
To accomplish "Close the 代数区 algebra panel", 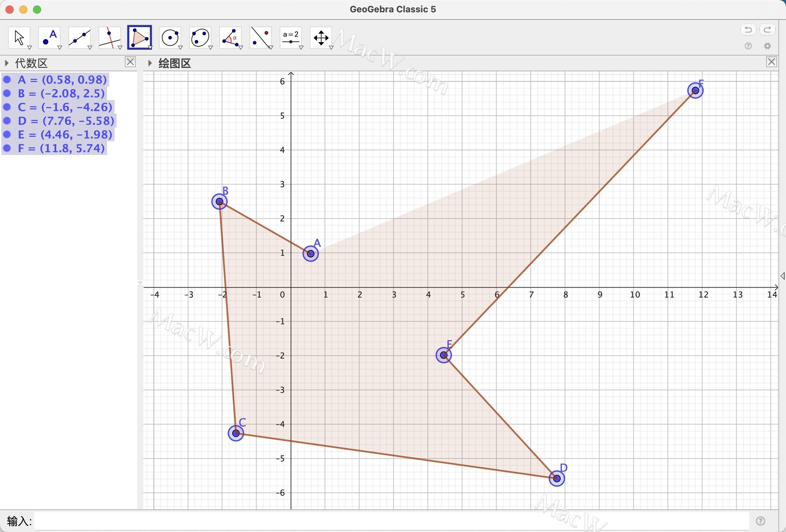I will point(130,63).
